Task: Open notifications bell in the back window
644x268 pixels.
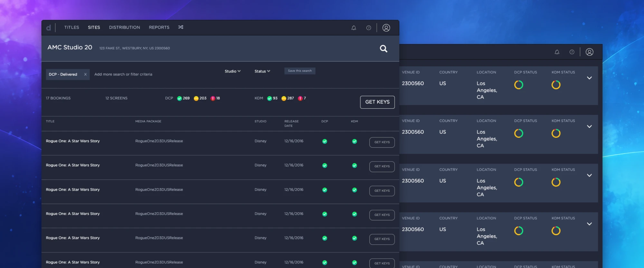Action: (557, 52)
